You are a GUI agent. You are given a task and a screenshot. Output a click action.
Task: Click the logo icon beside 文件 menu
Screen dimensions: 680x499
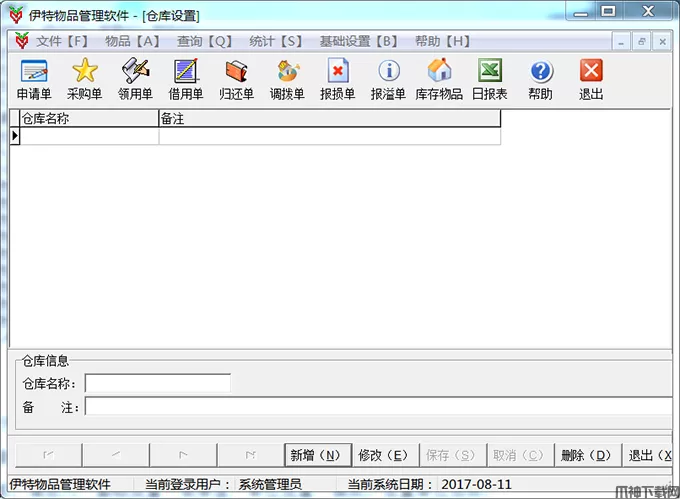pyautogui.click(x=22, y=41)
